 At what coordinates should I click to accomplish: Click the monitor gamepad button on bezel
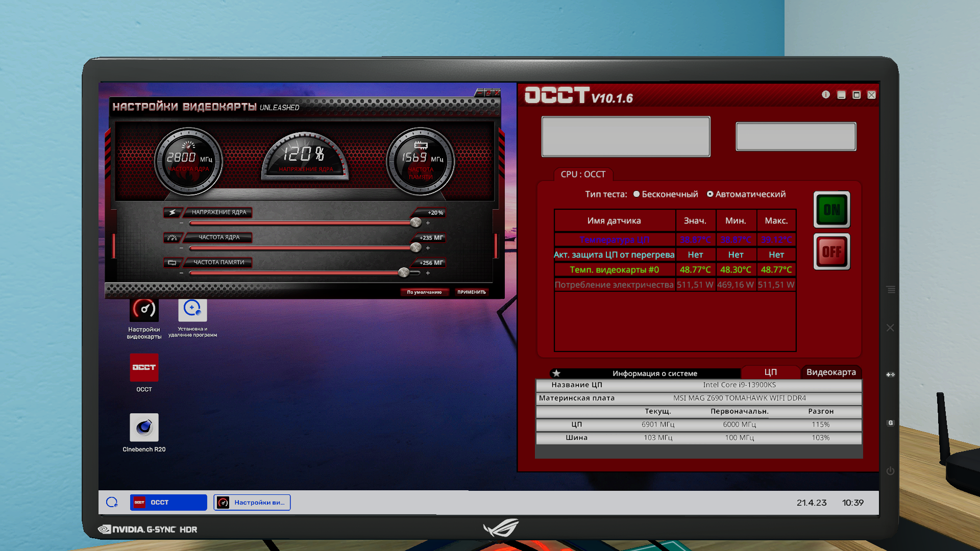pos(891,374)
